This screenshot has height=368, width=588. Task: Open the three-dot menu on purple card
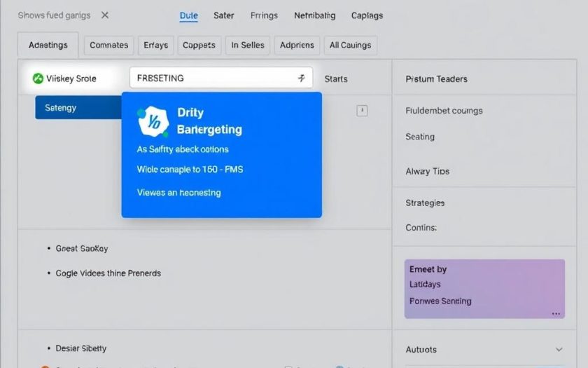tap(556, 313)
